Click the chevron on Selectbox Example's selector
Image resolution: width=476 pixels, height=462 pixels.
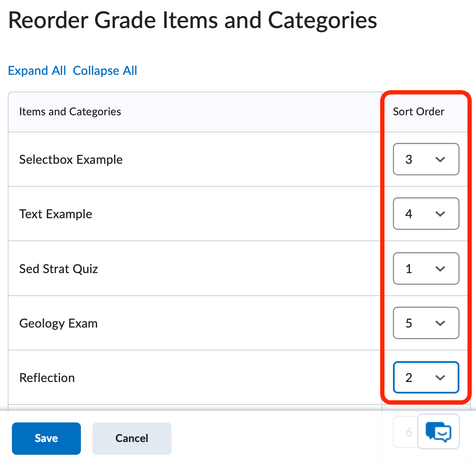pos(441,159)
